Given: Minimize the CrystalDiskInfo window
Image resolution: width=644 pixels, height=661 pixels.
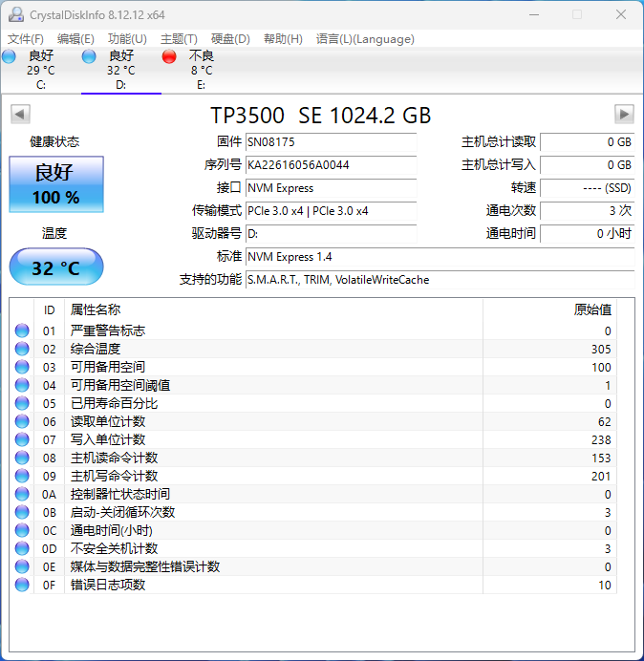Looking at the screenshot, I should [534, 14].
